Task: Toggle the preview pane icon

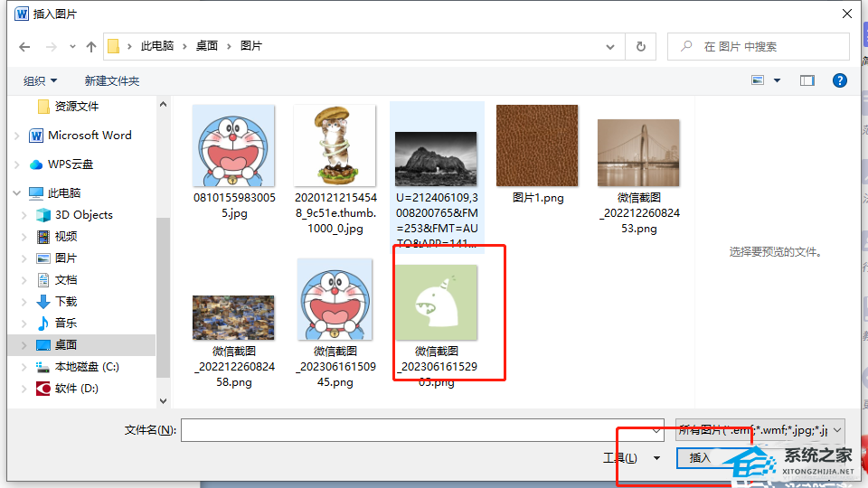Action: pos(807,80)
